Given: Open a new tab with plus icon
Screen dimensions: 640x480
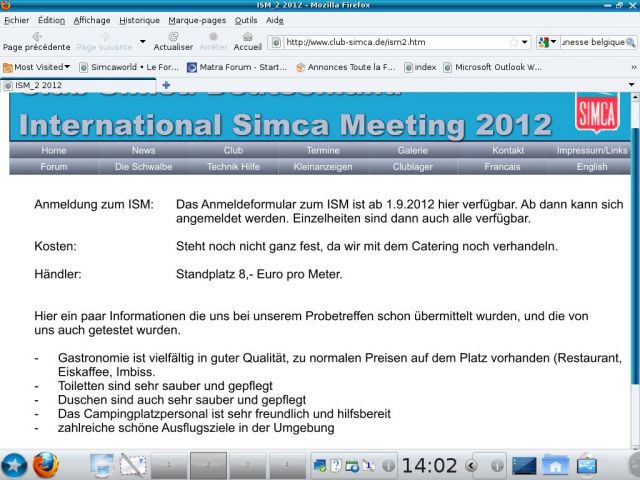Looking at the screenshot, I should [x=166, y=85].
